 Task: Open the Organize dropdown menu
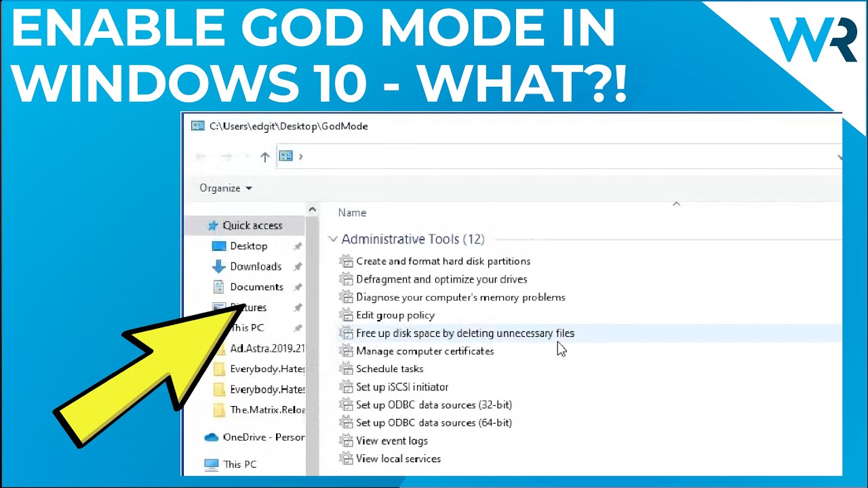(x=226, y=188)
